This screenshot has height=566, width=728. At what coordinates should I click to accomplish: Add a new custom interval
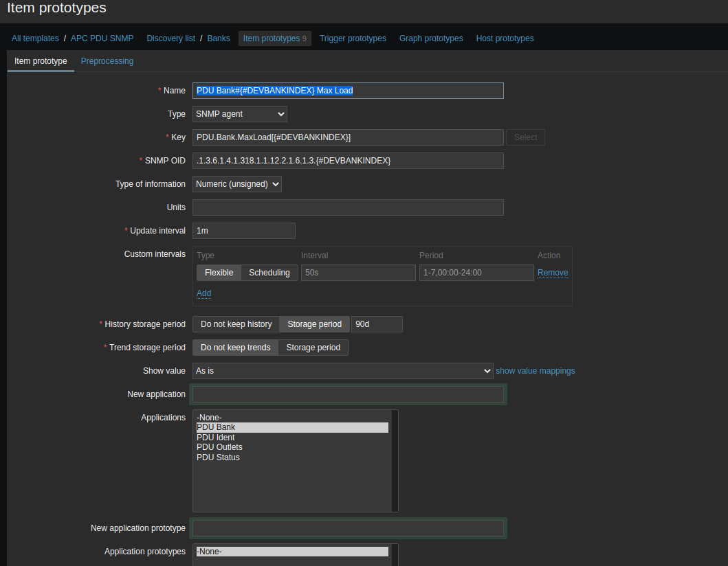(203, 293)
